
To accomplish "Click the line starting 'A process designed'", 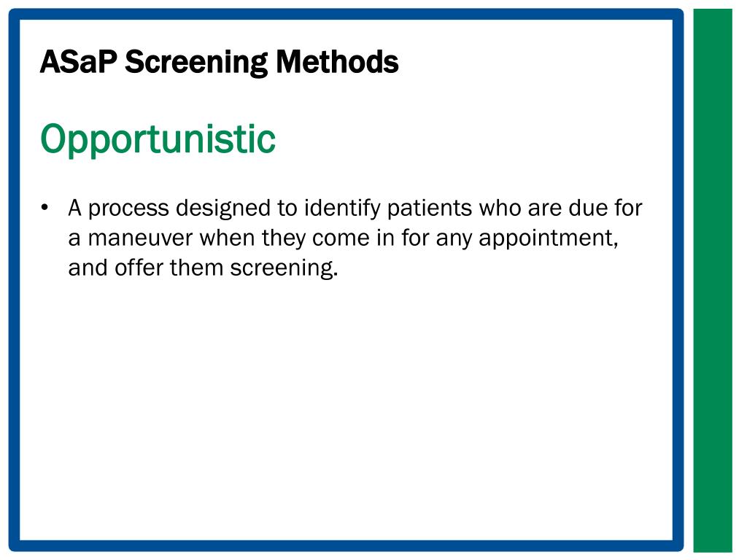I will 355,209.
